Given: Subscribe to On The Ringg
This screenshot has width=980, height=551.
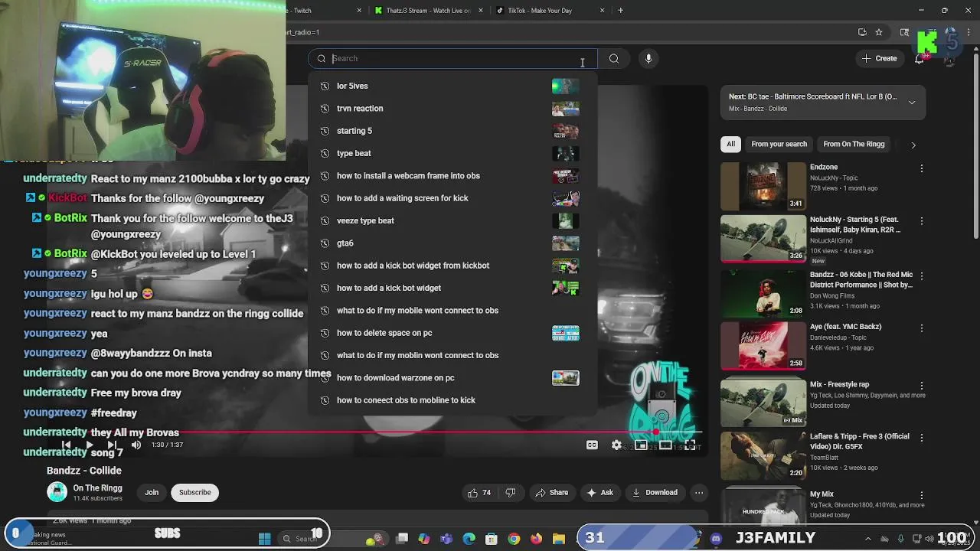Looking at the screenshot, I should point(194,492).
